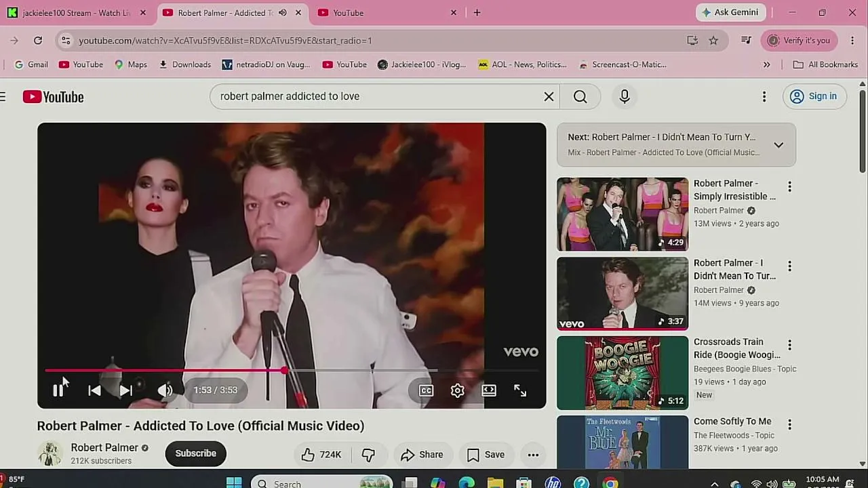This screenshot has width=868, height=488.
Task: Expand the Mix playlist panel chevron
Action: pyautogui.click(x=778, y=144)
